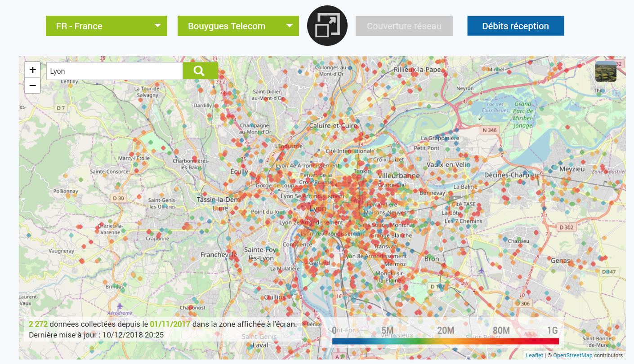Click the 2 272 data count text

38,324
